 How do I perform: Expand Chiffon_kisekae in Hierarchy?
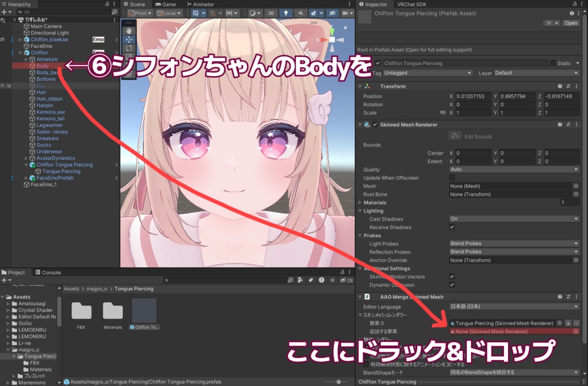tap(21, 40)
